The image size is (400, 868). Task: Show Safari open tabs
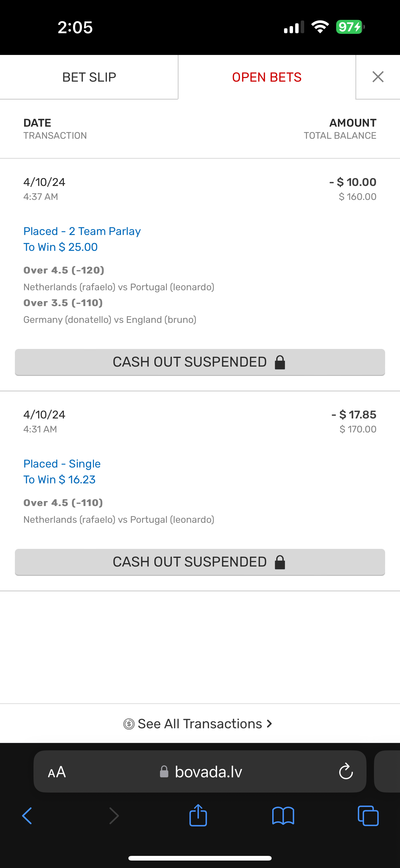368,816
